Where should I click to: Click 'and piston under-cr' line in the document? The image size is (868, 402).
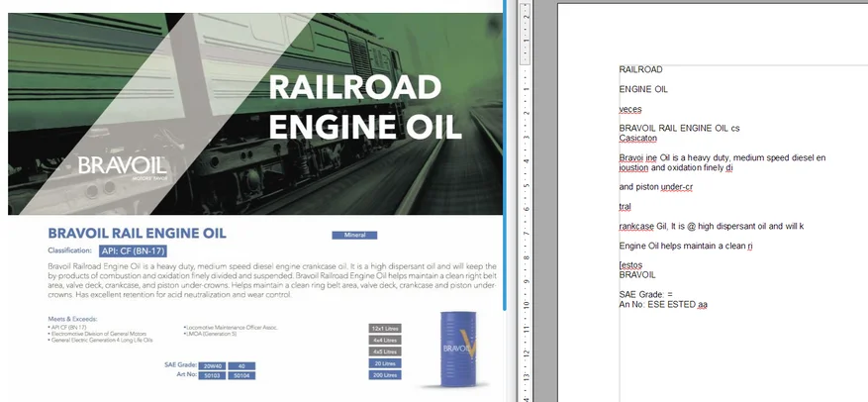click(x=655, y=187)
